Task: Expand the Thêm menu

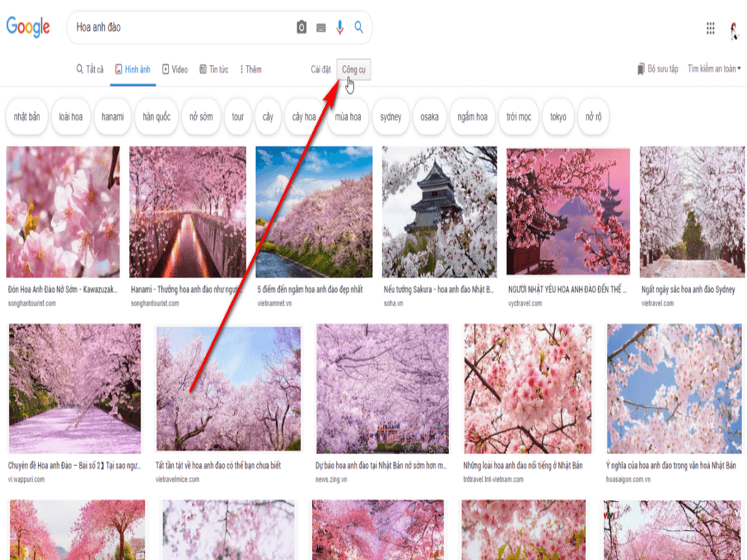Action: (250, 70)
